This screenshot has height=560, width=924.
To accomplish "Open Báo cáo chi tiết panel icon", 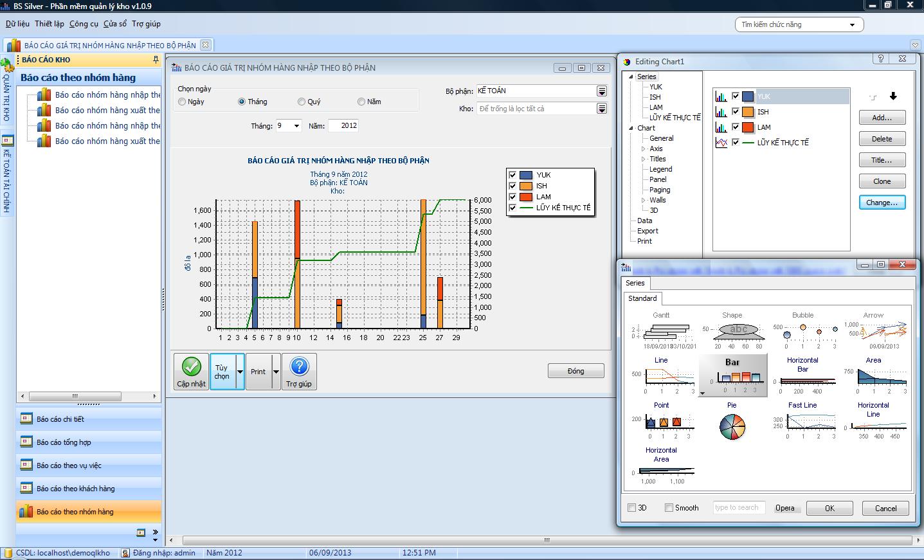I will click(26, 419).
